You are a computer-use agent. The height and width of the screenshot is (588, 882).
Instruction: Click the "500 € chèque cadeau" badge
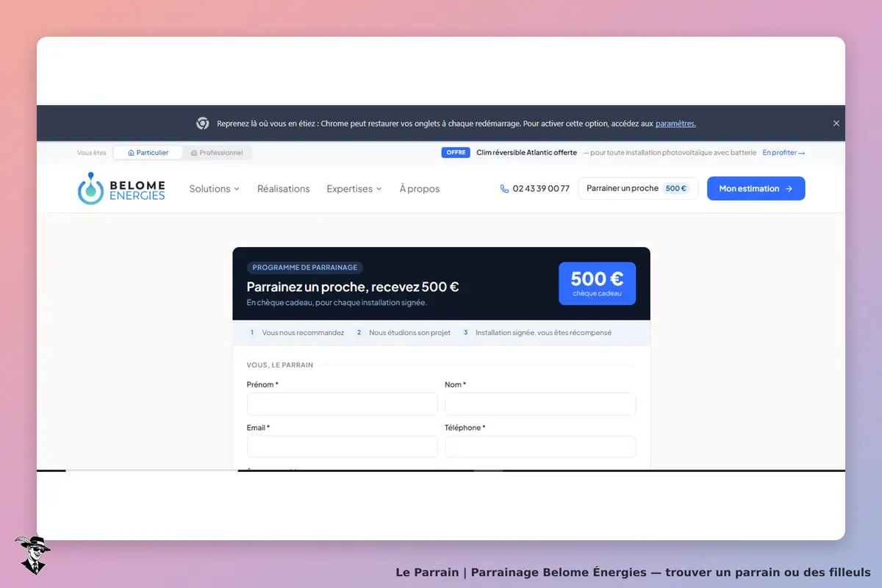tap(597, 284)
